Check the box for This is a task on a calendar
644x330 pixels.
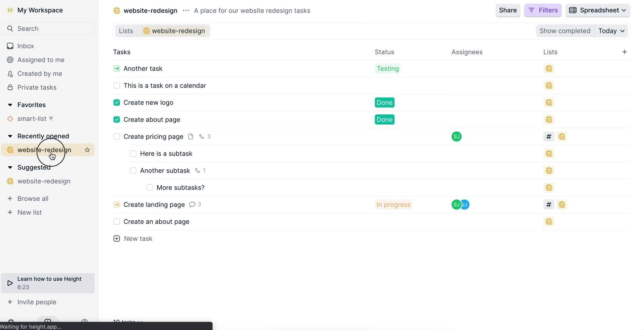coord(117,86)
